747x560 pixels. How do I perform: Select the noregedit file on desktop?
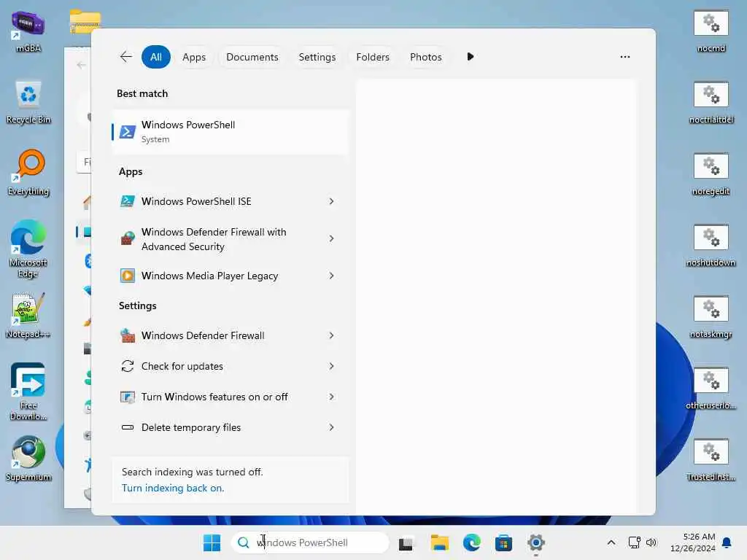[711, 174]
